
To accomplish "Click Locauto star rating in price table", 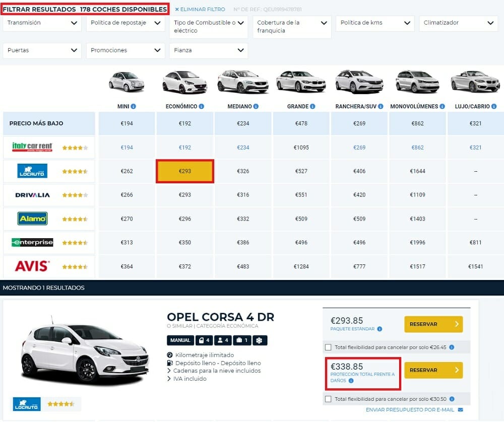I will 75,172.
